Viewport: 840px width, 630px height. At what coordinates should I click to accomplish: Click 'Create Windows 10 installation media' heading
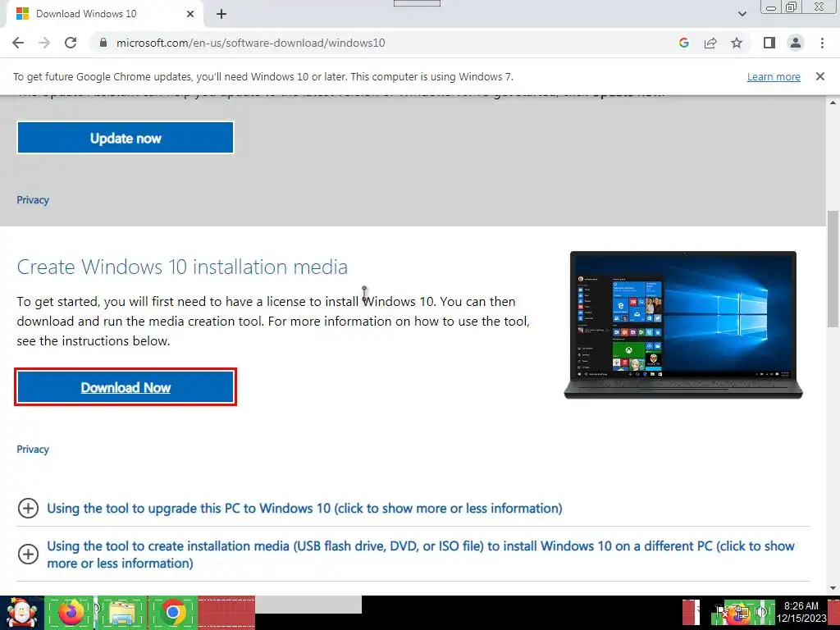[x=182, y=267]
